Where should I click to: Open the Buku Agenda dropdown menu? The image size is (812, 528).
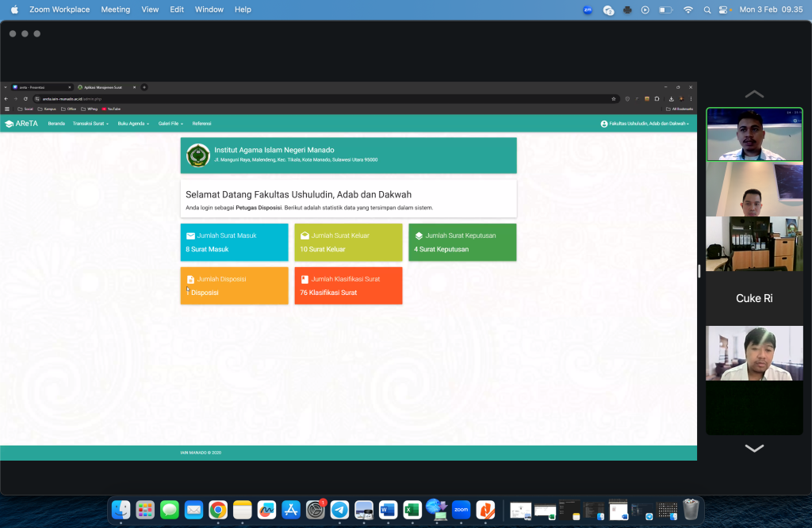tap(133, 124)
